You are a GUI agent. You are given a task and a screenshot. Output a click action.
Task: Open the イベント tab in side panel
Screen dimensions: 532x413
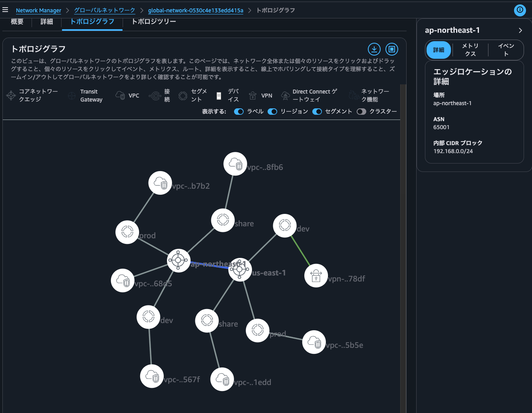[x=506, y=50]
